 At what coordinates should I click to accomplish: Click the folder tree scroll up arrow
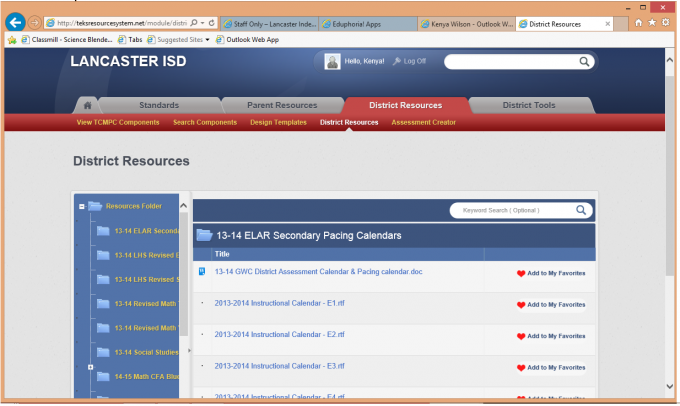pyautogui.click(x=183, y=206)
